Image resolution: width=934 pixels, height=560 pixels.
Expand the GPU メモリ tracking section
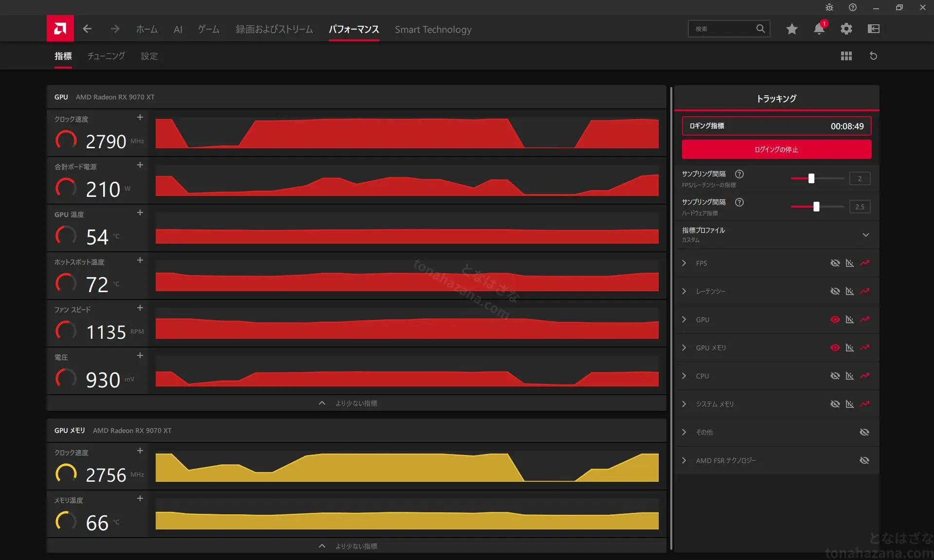coord(684,348)
